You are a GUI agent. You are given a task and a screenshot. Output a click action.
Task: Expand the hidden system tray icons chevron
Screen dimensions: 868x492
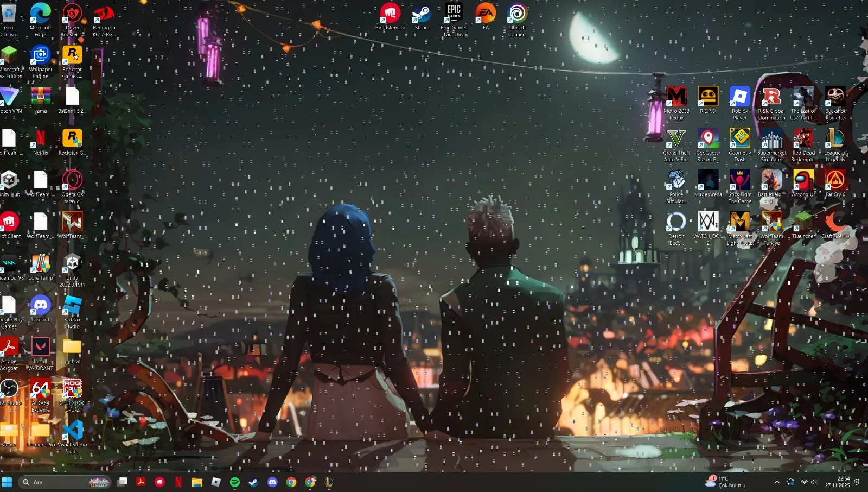coord(777,482)
